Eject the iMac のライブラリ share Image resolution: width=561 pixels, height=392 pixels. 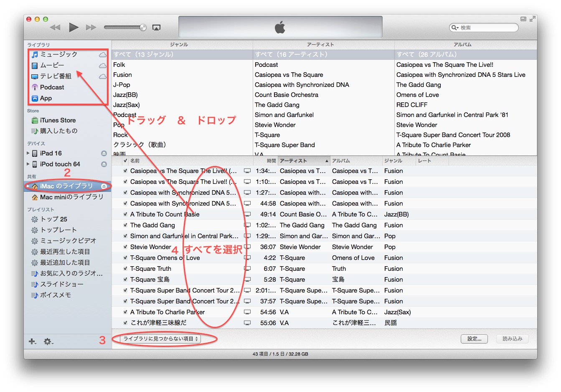[x=104, y=186]
